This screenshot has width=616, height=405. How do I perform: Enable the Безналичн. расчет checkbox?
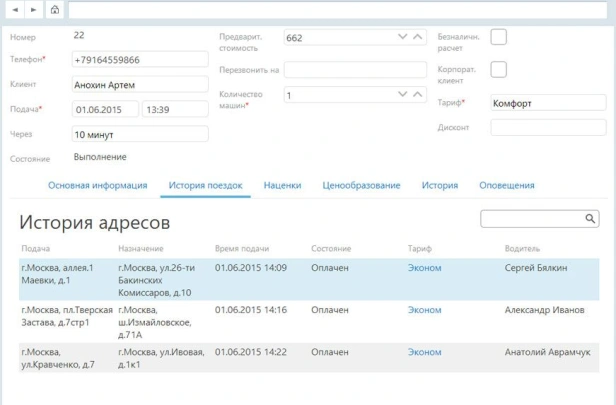click(x=498, y=37)
